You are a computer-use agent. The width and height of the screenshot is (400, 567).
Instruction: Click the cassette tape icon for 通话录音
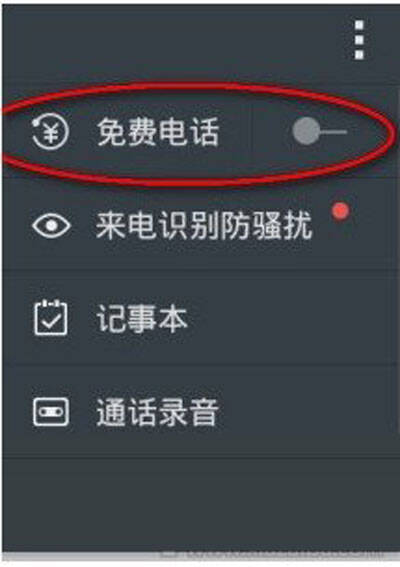pos(51,412)
